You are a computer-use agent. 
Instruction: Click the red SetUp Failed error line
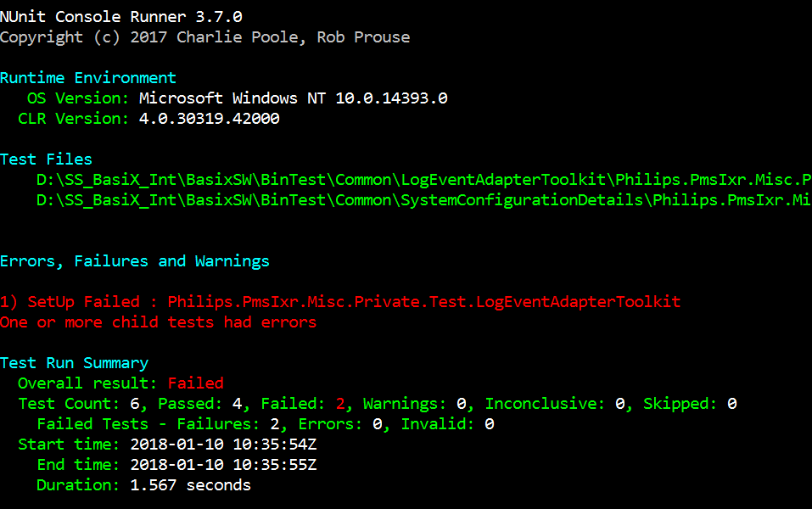(x=340, y=302)
